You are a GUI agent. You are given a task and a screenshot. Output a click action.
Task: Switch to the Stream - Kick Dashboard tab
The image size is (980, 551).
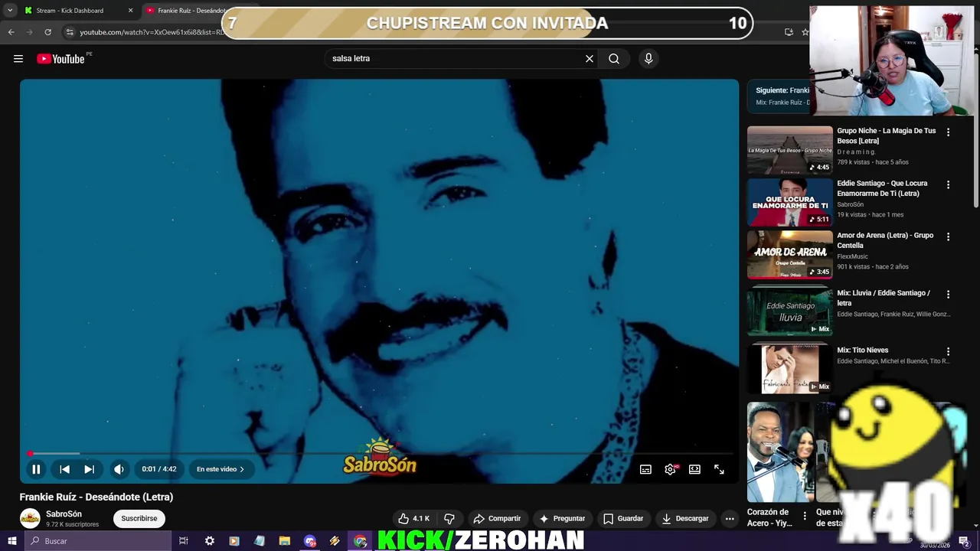coord(70,11)
